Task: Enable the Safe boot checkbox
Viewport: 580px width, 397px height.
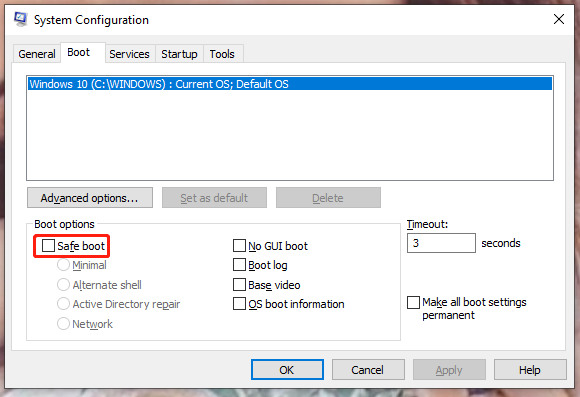Action: click(x=48, y=246)
